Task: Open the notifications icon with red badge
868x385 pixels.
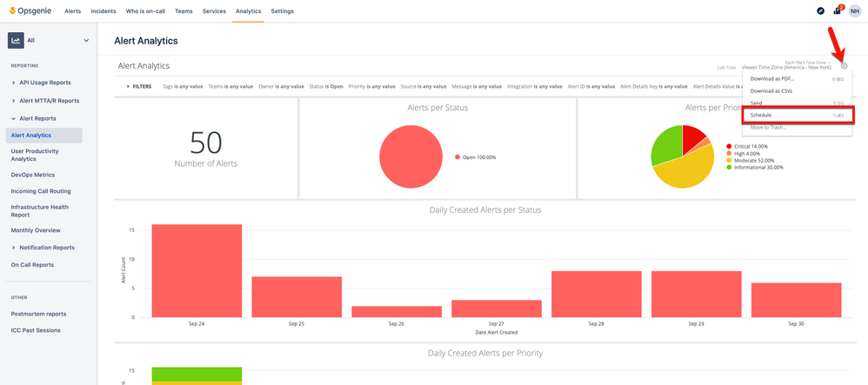Action: pos(838,10)
